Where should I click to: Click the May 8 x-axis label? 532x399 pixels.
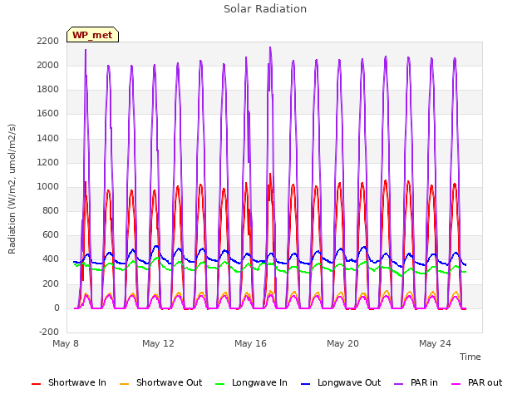(66, 343)
